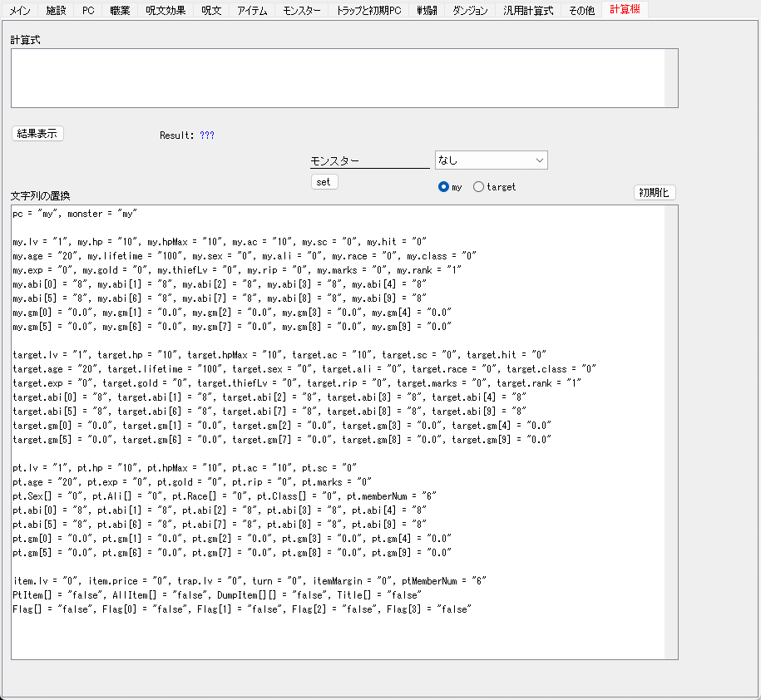This screenshot has height=700, width=761.
Task: Select the target radio button
Action: click(494, 187)
